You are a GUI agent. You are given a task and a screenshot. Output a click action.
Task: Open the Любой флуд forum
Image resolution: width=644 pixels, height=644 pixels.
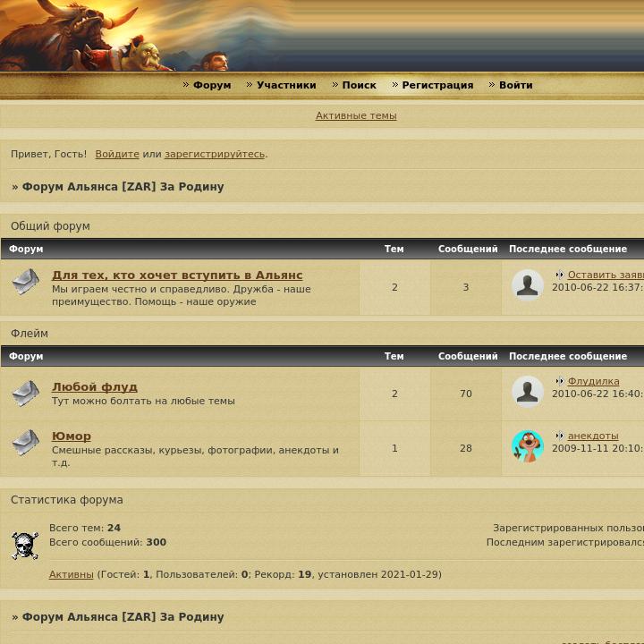coord(95,387)
